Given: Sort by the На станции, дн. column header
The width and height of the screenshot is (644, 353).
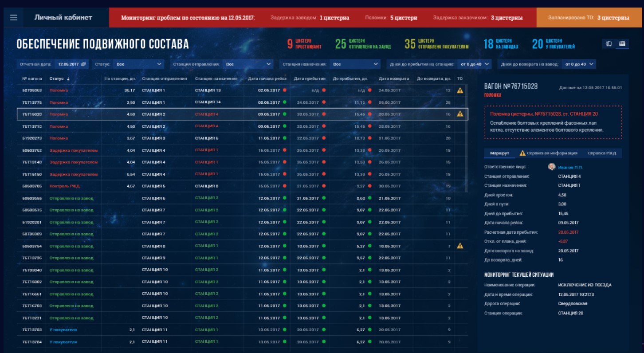Looking at the screenshot, I should (x=120, y=79).
